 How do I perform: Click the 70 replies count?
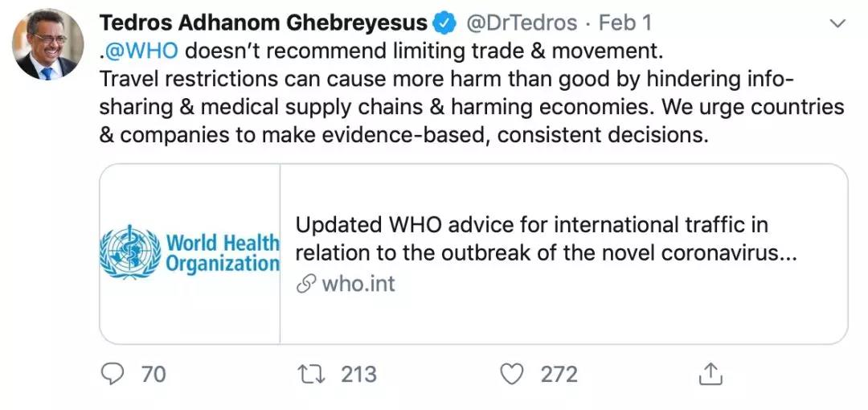point(154,375)
